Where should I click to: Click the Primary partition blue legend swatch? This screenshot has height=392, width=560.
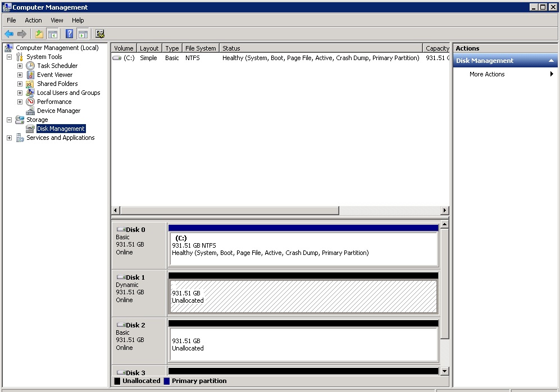(x=166, y=381)
